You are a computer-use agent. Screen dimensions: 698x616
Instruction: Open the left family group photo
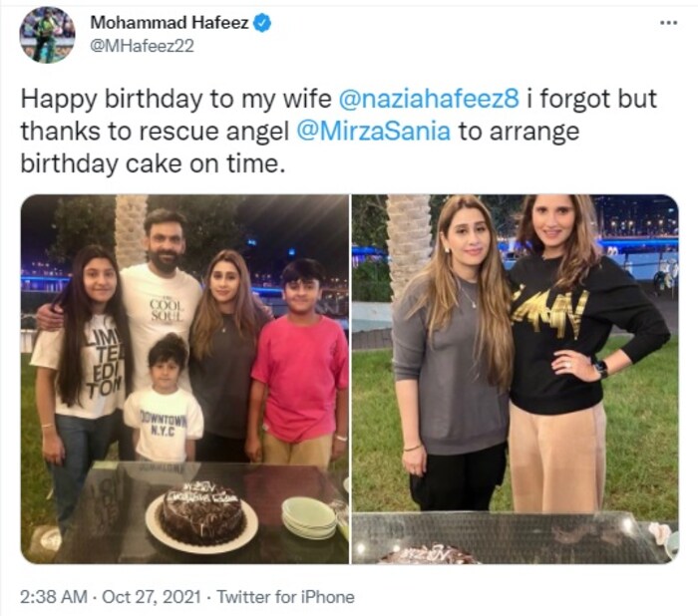184,379
